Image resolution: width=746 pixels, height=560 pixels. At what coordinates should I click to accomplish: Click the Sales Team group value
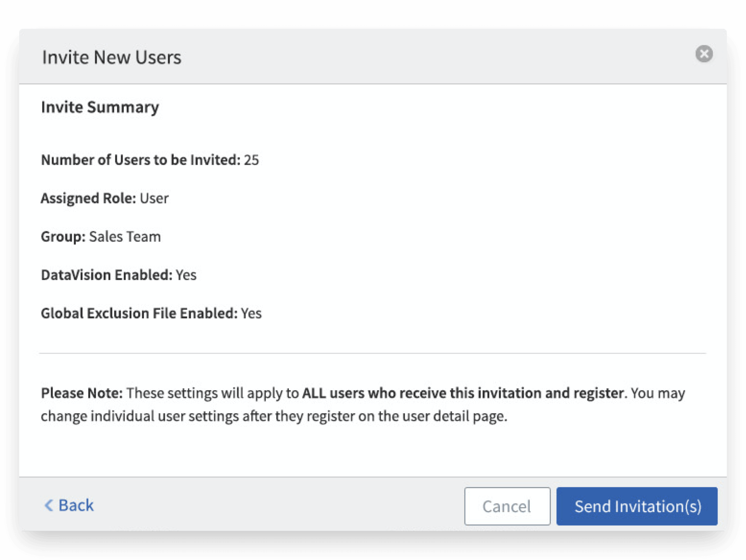(x=125, y=236)
